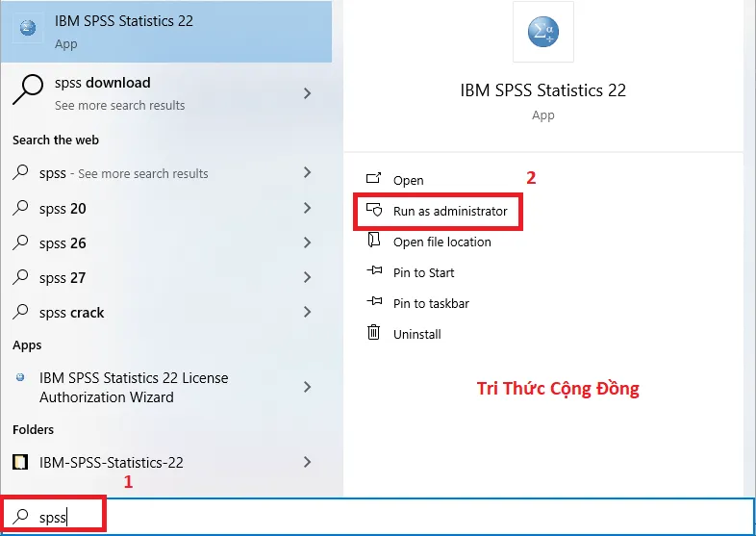Choose the 'spss 26' web suggestion

click(x=165, y=242)
